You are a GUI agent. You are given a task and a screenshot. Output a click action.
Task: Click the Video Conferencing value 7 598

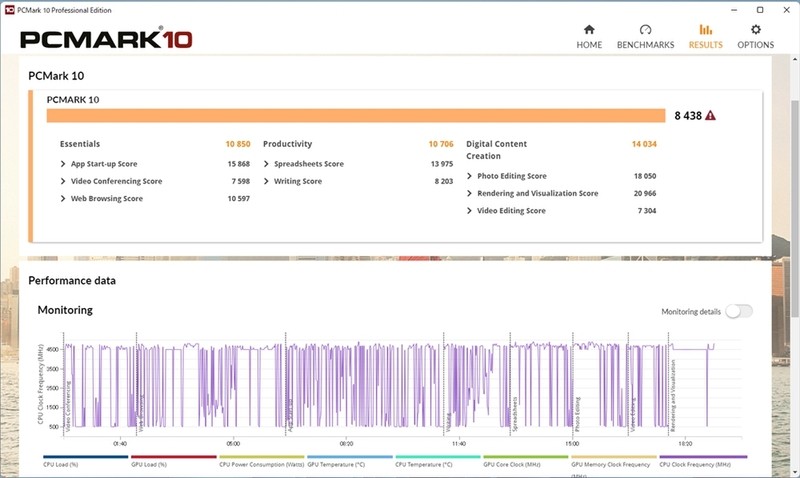(x=241, y=181)
